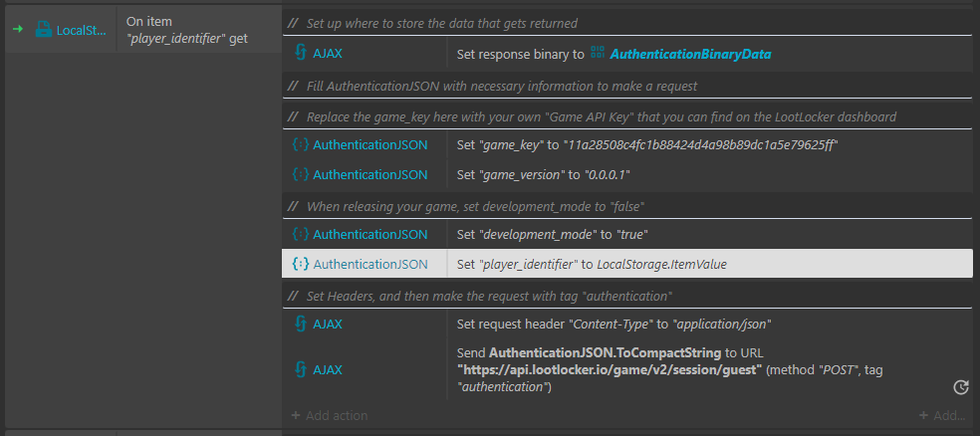Click the clock timer icon on Send action

(961, 387)
